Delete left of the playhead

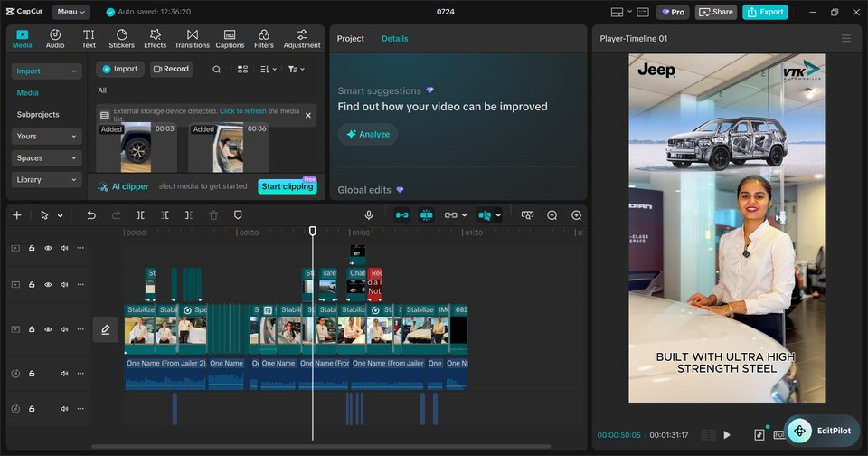tap(165, 215)
